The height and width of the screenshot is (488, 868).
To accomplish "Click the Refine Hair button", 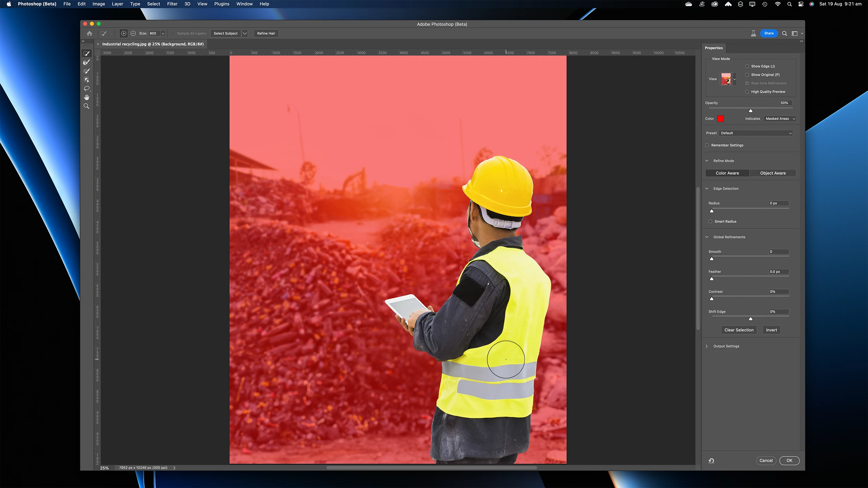I will coord(266,33).
